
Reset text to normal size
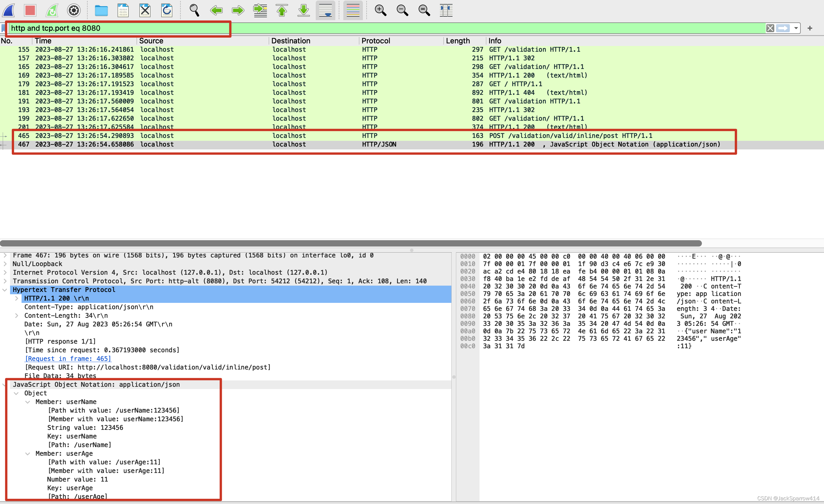tap(424, 10)
